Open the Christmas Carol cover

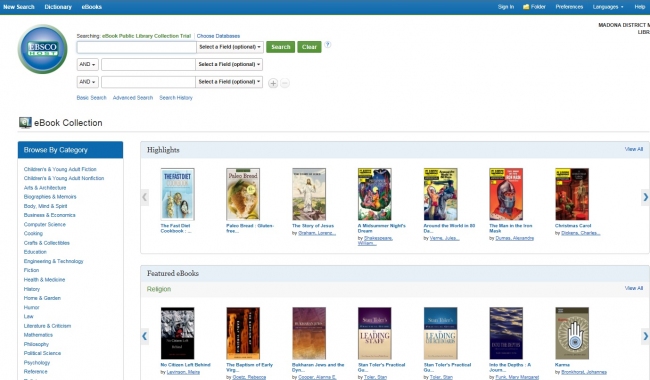pyautogui.click(x=572, y=194)
